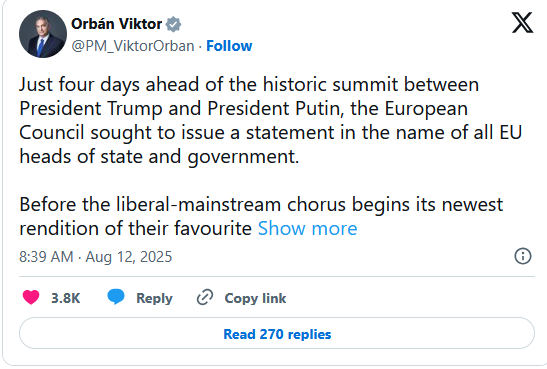Open the circled info icon
Viewport: 547px width, 369px height.
[x=523, y=256]
